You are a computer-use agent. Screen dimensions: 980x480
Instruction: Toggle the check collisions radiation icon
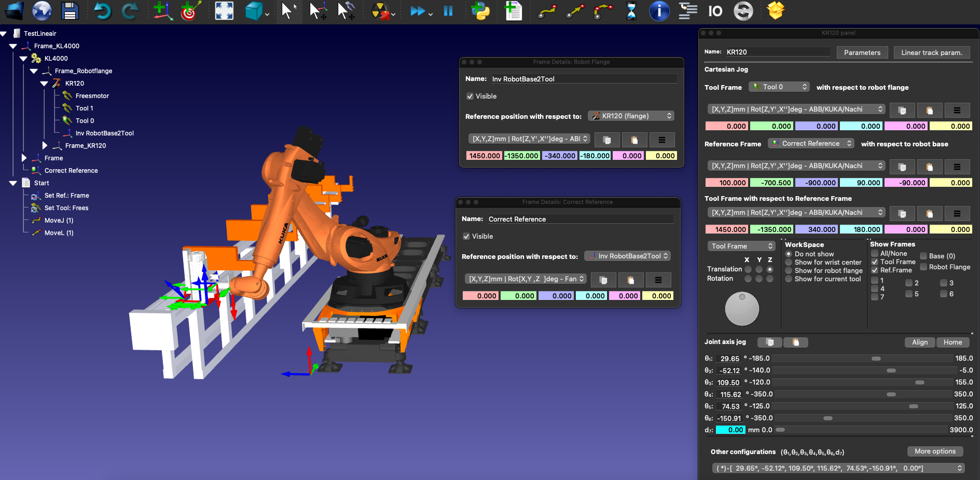pos(381,11)
